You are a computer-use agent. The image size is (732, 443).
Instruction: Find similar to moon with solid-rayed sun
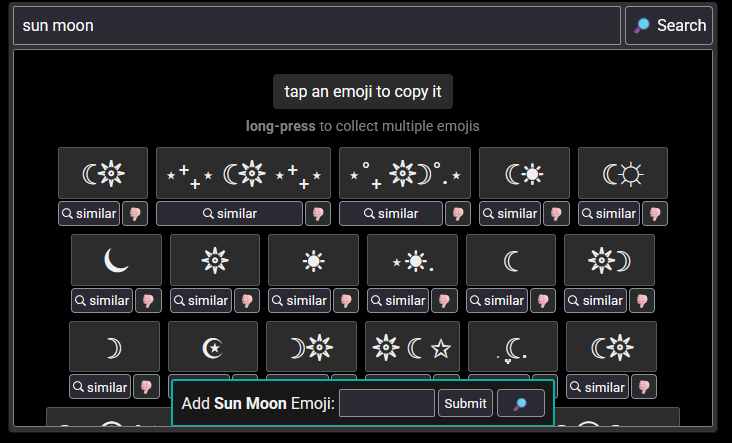pyautogui.click(x=510, y=214)
